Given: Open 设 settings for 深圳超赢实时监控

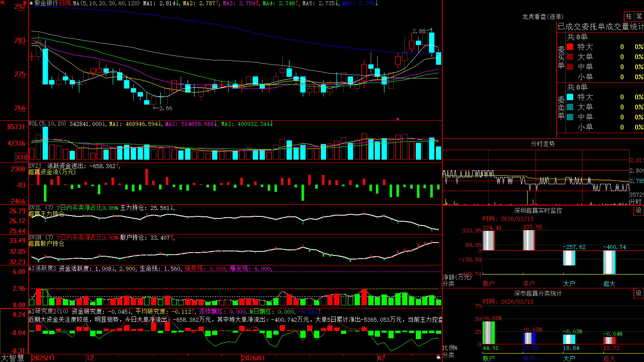Looking at the screenshot, I should (639, 210).
